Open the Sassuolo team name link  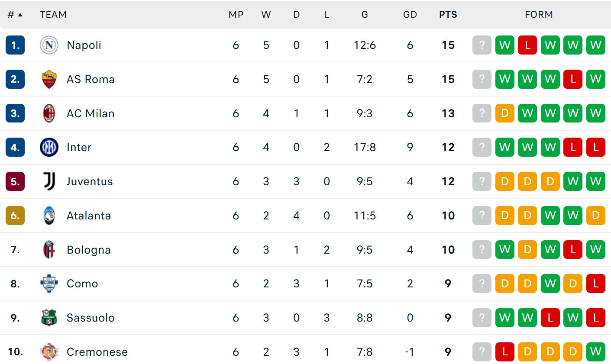pyautogui.click(x=91, y=318)
